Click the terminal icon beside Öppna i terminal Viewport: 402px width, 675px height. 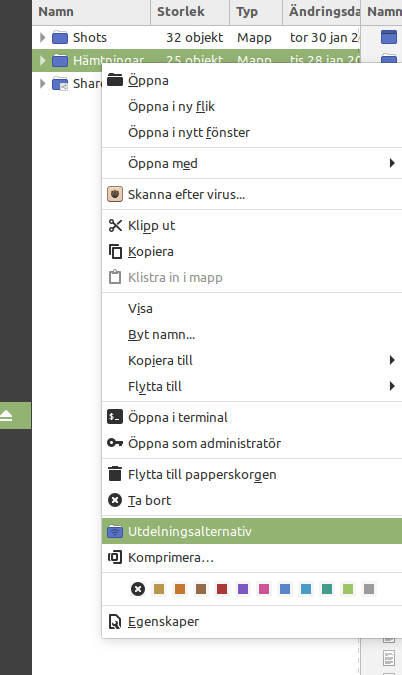click(115, 417)
